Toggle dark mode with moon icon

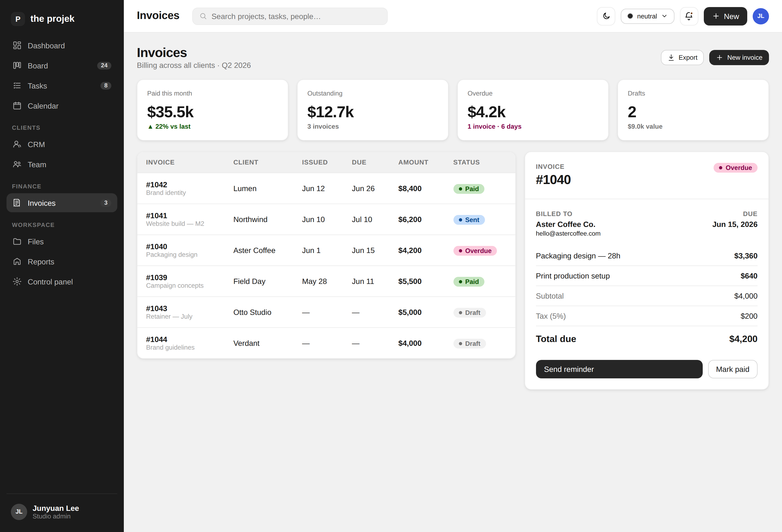(x=606, y=16)
